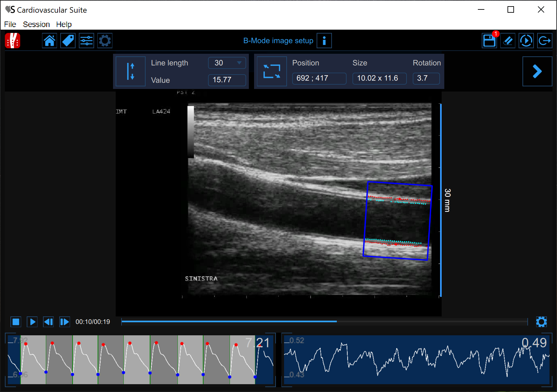557x392 pixels.
Task: Step forward one frame
Action: (x=64, y=322)
